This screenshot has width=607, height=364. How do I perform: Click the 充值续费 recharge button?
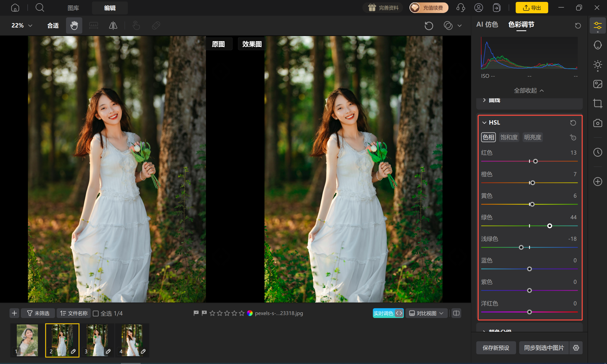pos(429,8)
